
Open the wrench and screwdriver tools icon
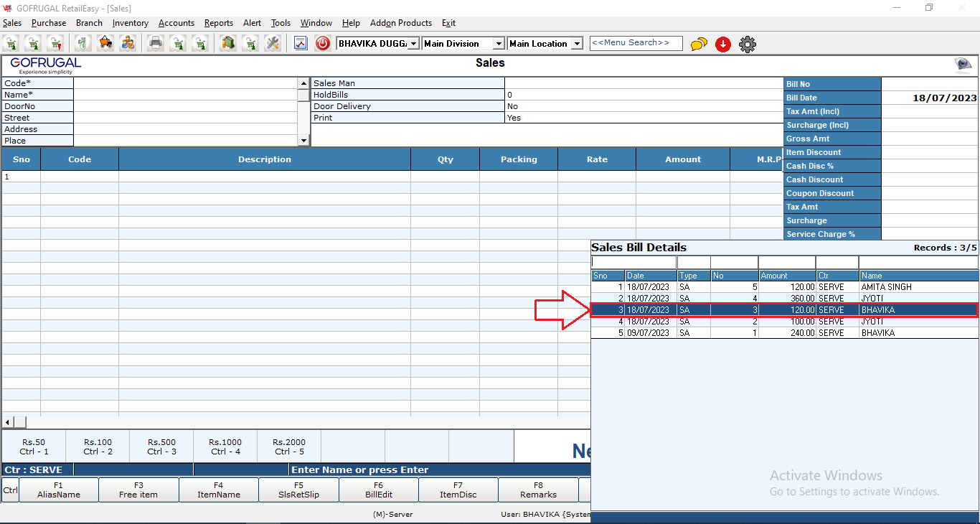click(x=272, y=44)
